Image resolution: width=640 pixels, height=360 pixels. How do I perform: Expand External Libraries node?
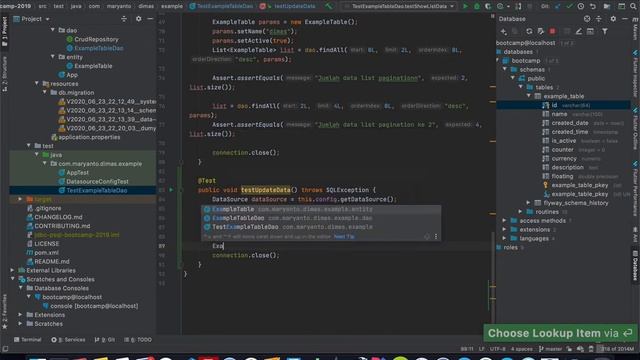click(12, 270)
